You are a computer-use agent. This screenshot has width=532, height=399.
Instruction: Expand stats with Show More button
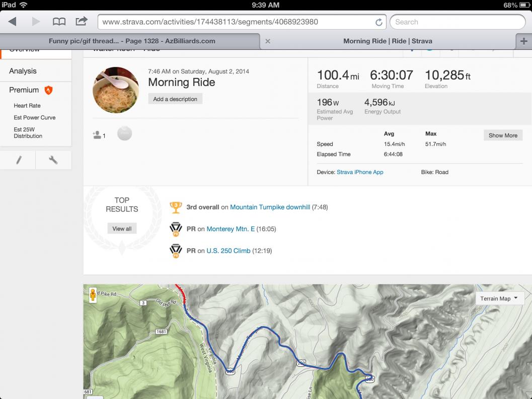(503, 135)
